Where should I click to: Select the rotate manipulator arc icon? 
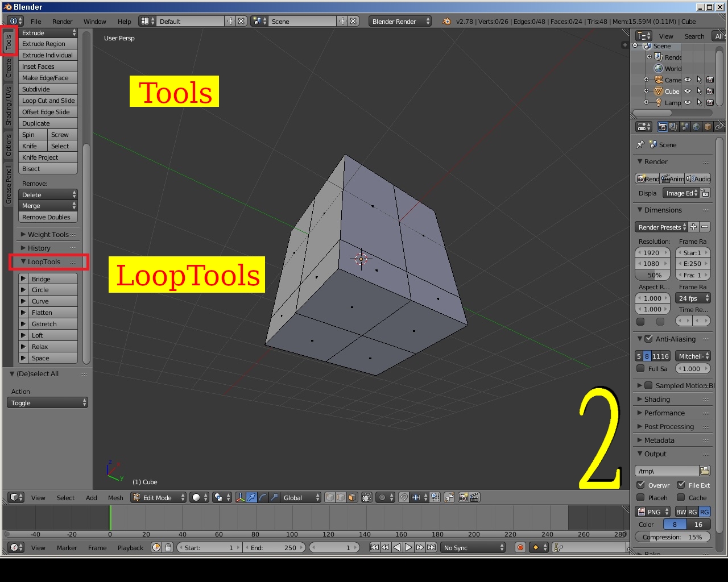[x=263, y=497]
